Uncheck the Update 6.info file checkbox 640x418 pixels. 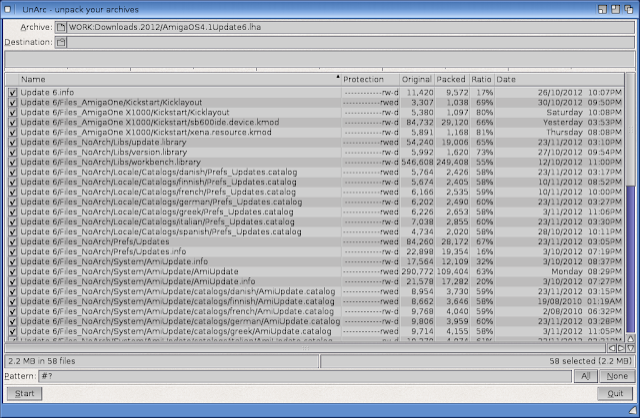tap(13, 92)
